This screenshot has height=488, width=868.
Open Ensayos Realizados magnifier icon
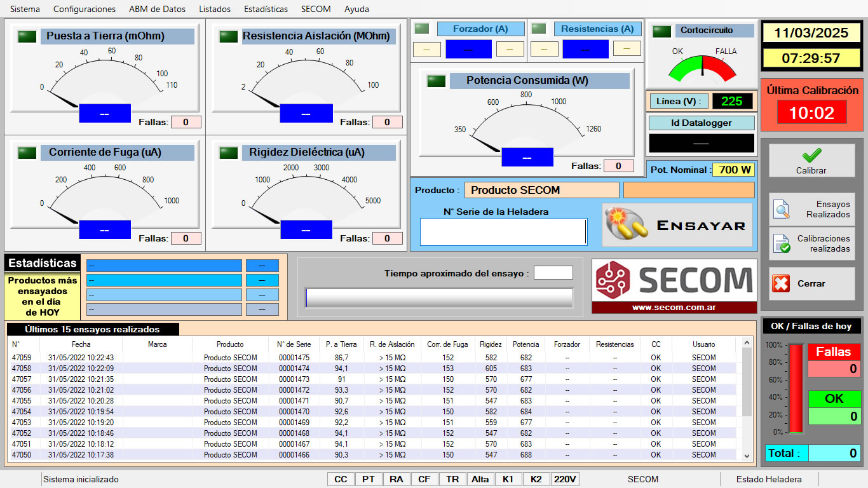pyautogui.click(x=781, y=209)
